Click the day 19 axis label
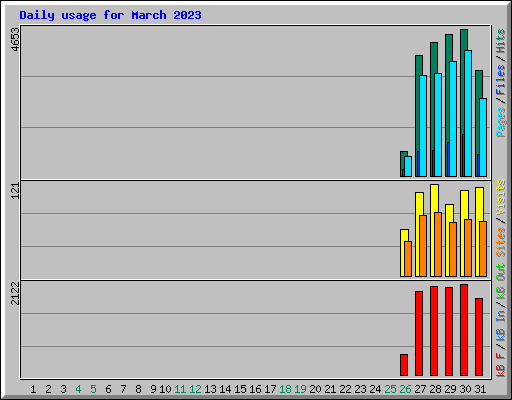The image size is (512, 400). coord(300,389)
